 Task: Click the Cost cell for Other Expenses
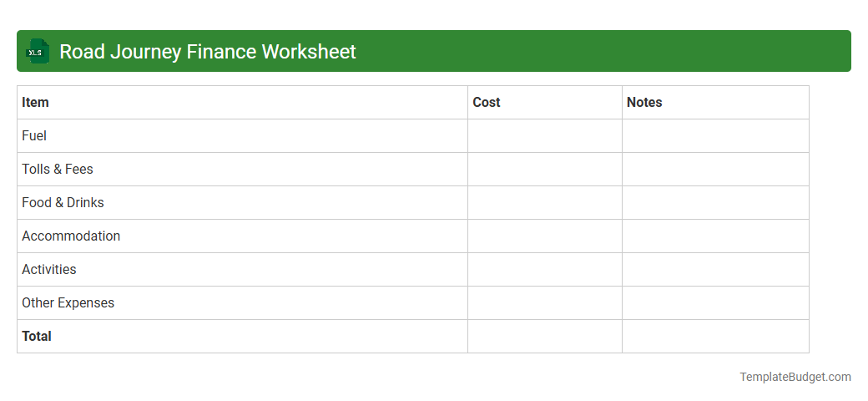pyautogui.click(x=545, y=303)
